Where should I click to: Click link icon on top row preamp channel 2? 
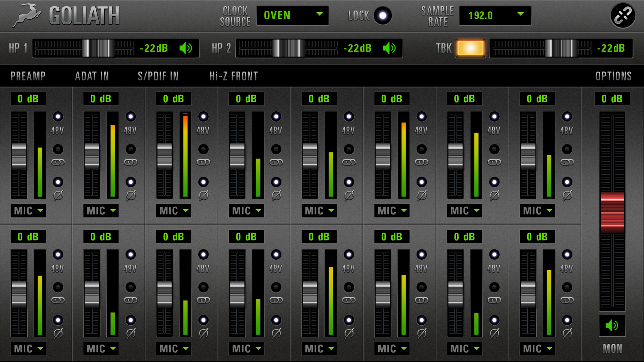point(131,162)
